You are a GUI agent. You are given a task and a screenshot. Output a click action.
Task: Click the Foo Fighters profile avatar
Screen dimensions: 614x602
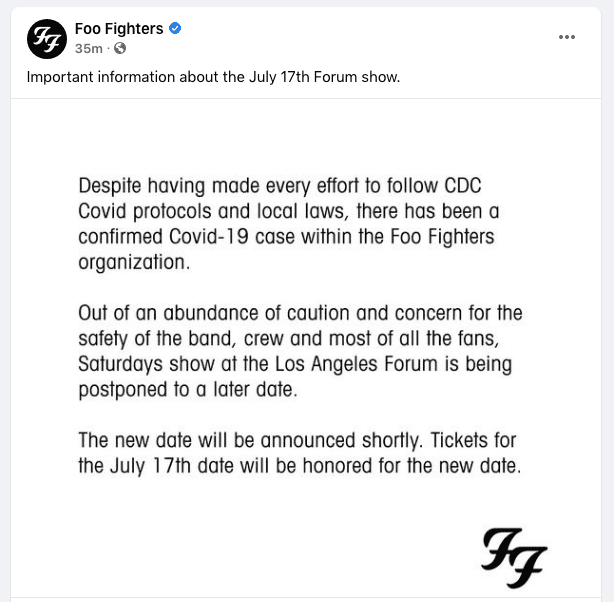point(45,37)
